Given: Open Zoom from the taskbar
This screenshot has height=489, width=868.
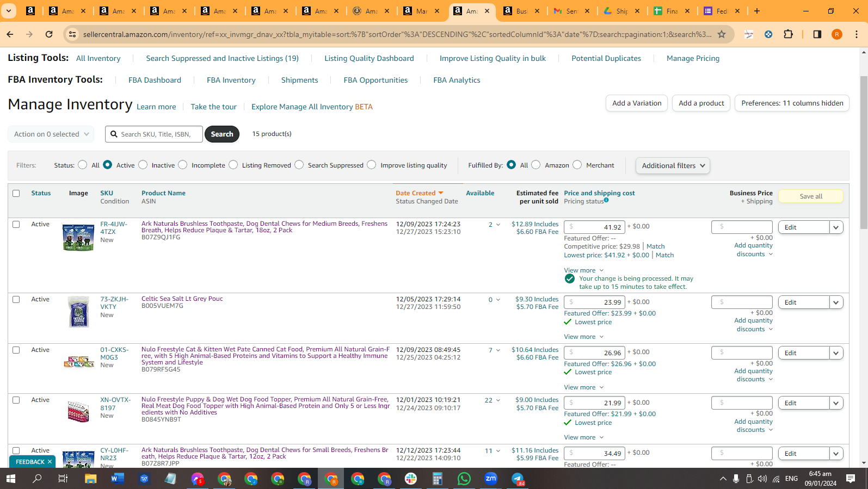Looking at the screenshot, I should (x=491, y=479).
